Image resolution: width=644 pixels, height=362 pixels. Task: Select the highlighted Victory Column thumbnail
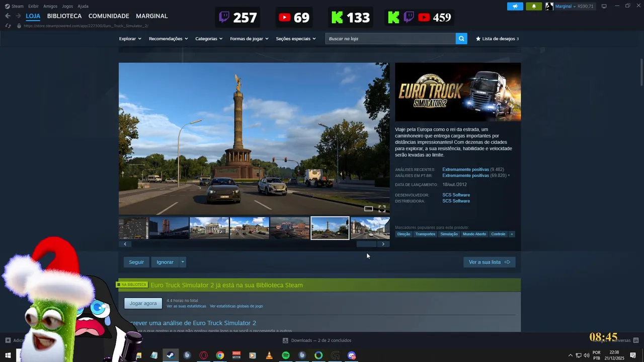330,228
